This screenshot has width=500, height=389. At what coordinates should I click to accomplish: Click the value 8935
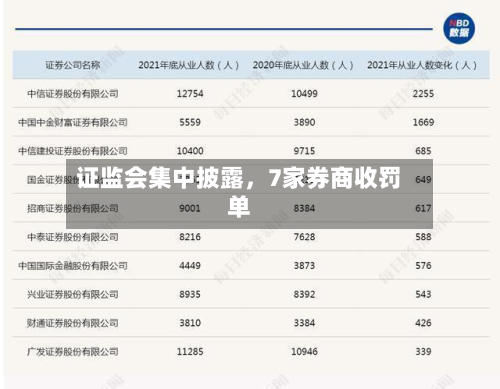190,294
